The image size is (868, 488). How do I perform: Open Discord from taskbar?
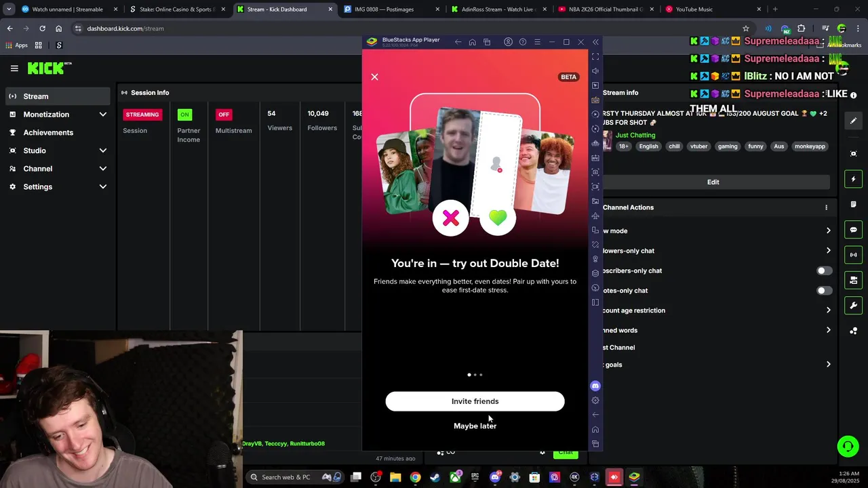(495, 477)
